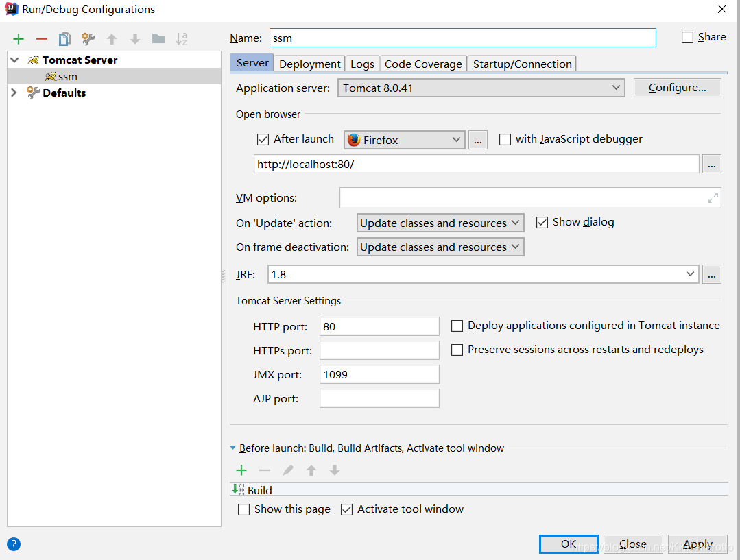Collapse the Tomcat Server tree node
The height and width of the screenshot is (560, 740).
14,60
